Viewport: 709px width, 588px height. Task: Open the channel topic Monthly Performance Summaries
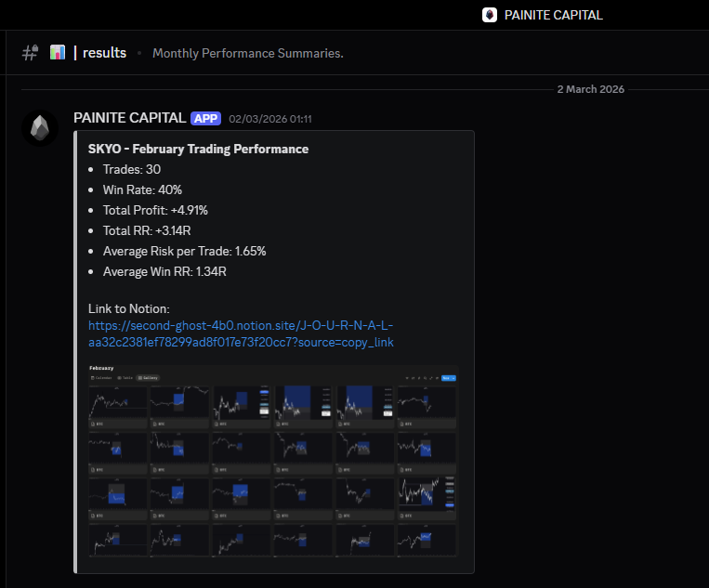click(248, 53)
